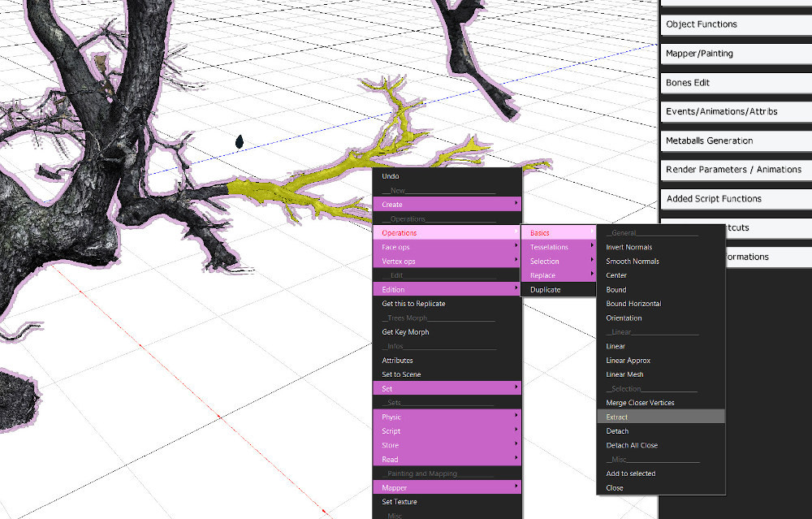Click Linear Mesh
This screenshot has height=519, width=812.
click(x=661, y=374)
